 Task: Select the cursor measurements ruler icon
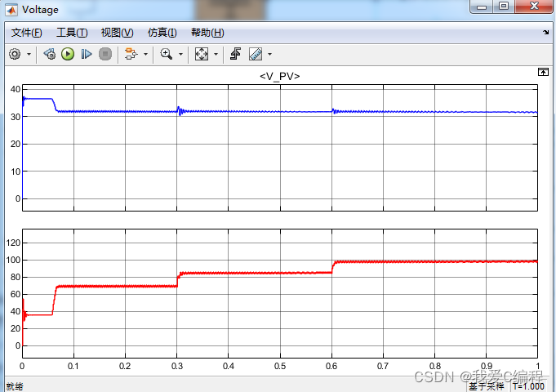point(256,54)
